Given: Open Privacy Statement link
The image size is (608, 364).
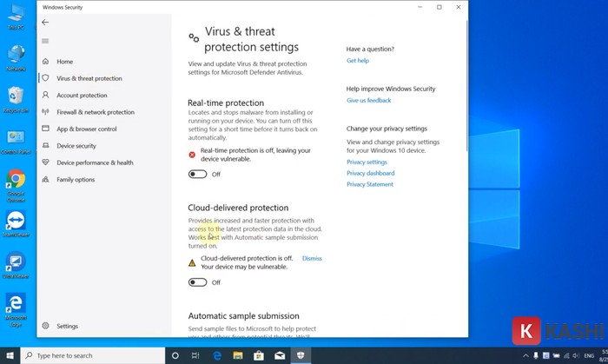Looking at the screenshot, I should [369, 184].
